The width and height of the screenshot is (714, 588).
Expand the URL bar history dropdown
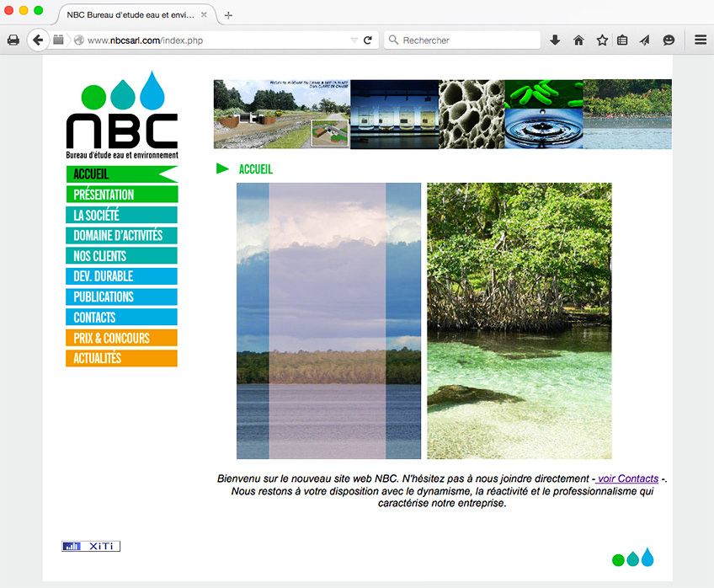click(x=354, y=40)
